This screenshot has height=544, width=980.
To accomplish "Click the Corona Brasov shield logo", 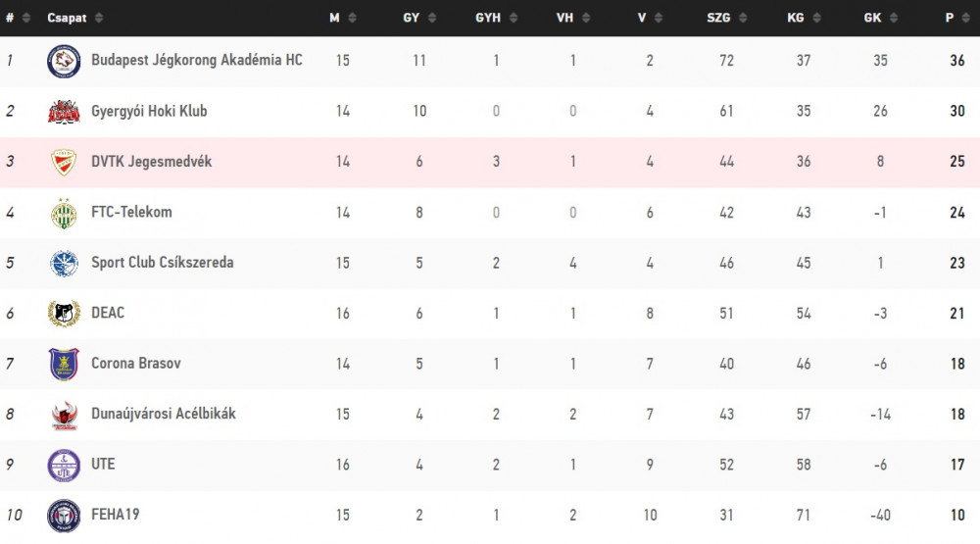I will click(x=64, y=364).
